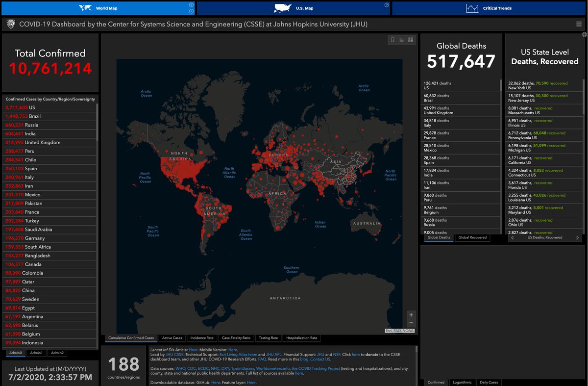Switch to Admin1 level tab

(x=36, y=353)
